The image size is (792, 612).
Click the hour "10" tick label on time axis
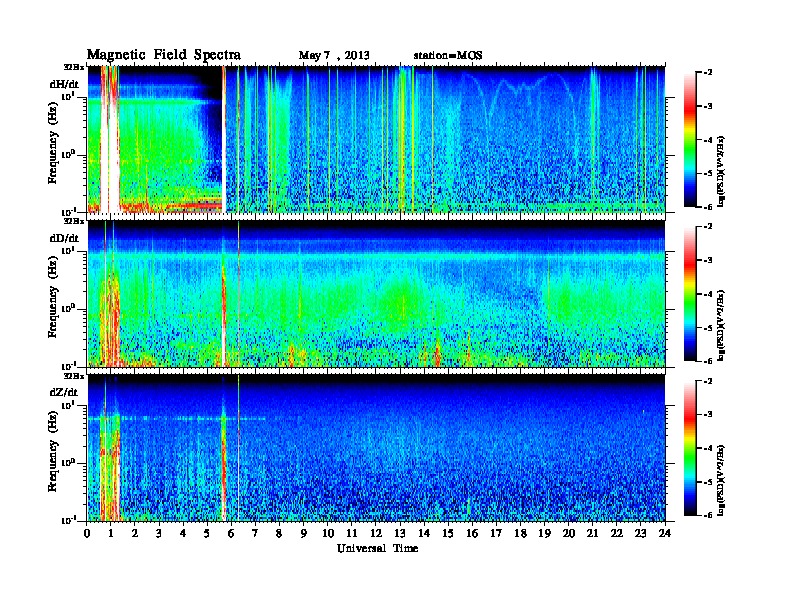(328, 534)
